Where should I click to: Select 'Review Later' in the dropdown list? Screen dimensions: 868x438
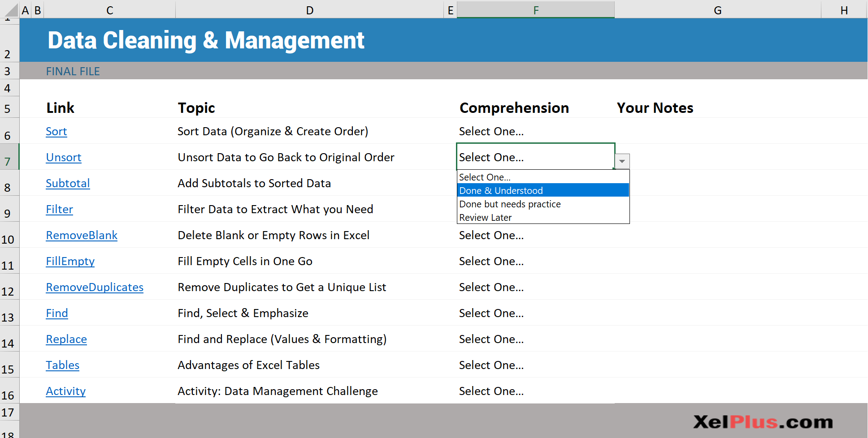(x=543, y=217)
